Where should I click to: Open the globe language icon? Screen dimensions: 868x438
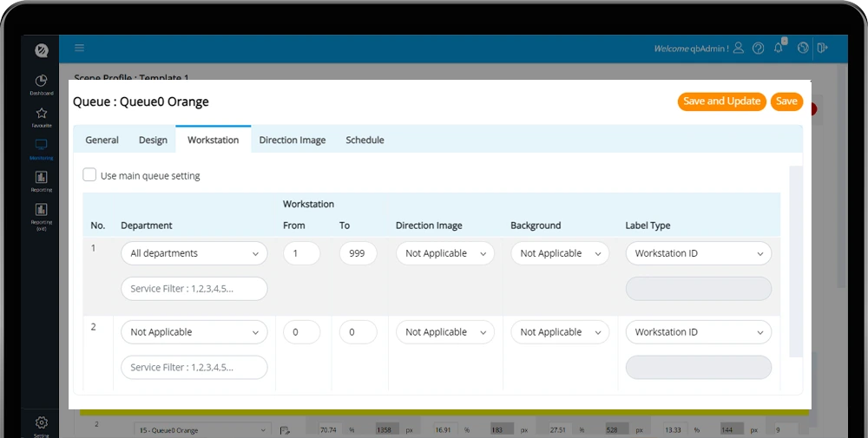(x=803, y=49)
